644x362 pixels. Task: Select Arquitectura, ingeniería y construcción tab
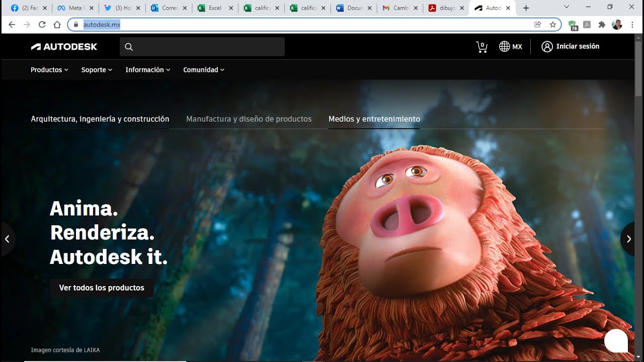pos(100,119)
